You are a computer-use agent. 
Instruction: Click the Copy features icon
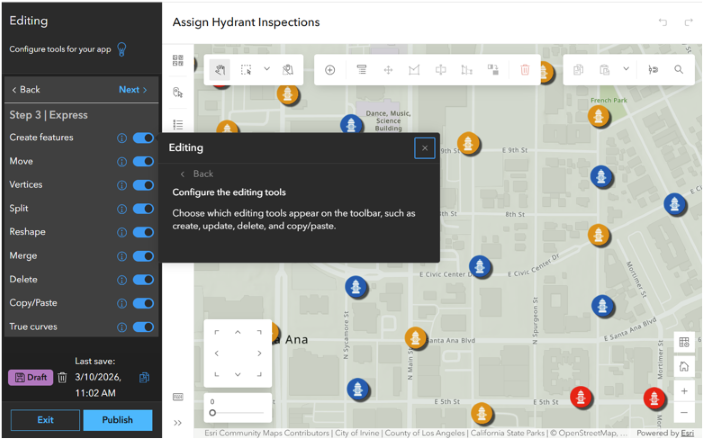pyautogui.click(x=579, y=70)
